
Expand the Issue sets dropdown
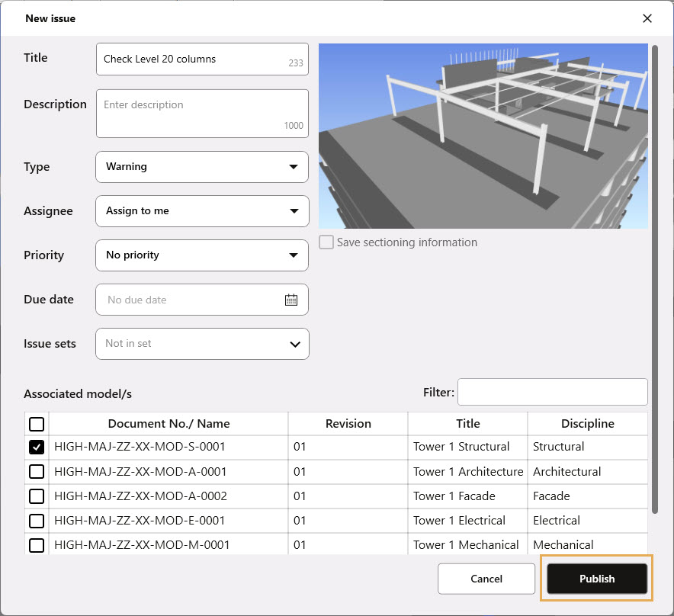coord(202,344)
